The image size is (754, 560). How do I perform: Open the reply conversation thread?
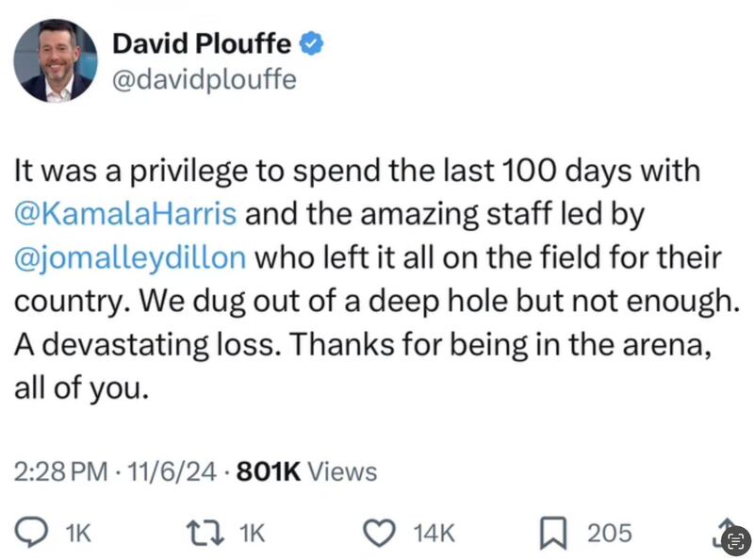(x=32, y=533)
